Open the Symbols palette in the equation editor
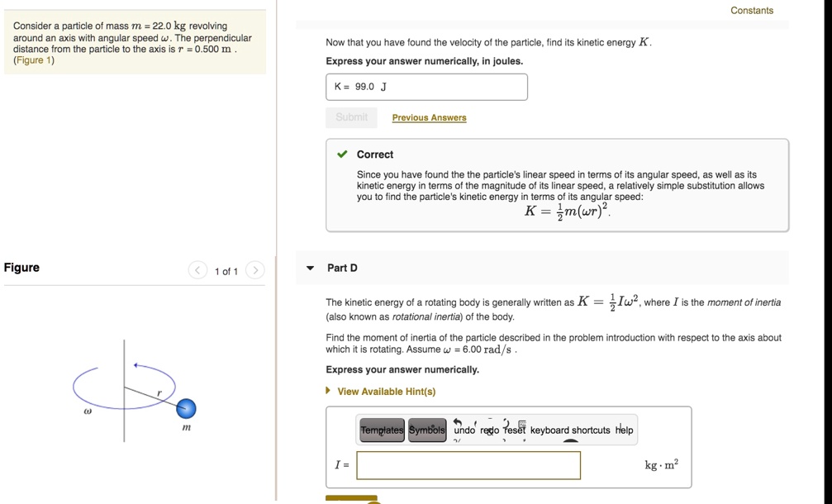 pos(426,430)
